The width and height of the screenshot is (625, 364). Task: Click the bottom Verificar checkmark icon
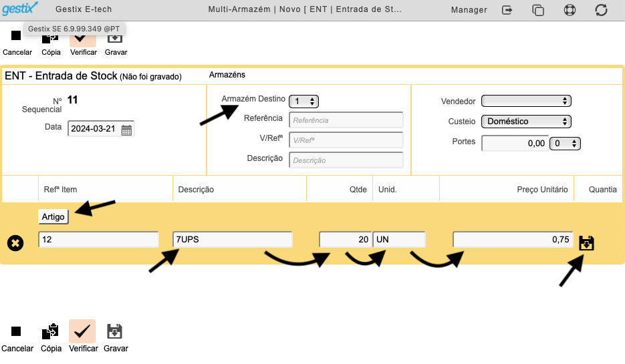[x=82, y=331]
